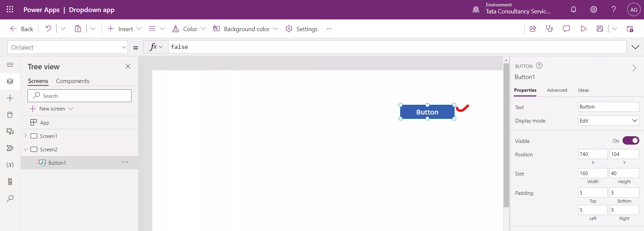Click the Text property field
Image resolution: width=644 pixels, height=231 pixels.
point(608,107)
